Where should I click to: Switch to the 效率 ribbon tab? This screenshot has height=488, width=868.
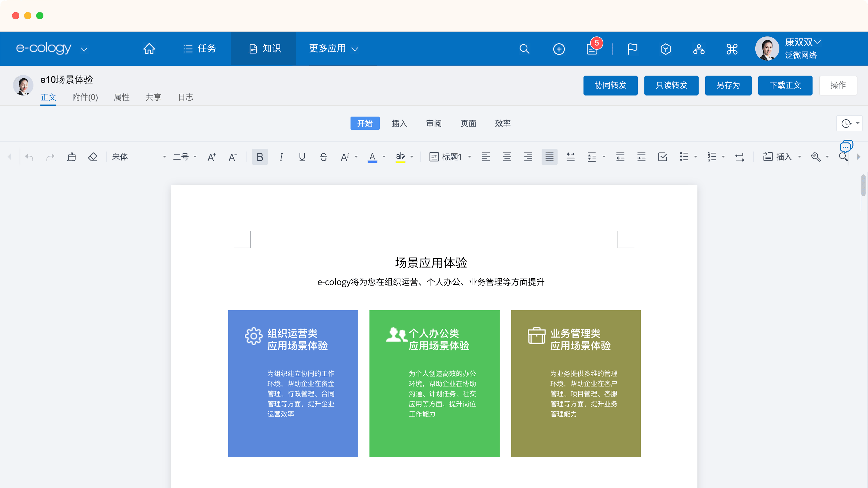[x=503, y=124]
